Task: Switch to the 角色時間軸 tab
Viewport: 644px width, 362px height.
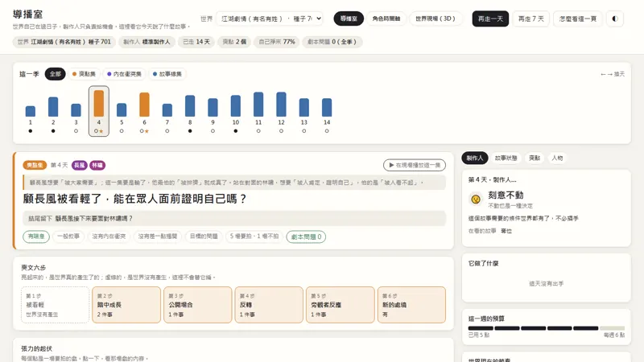Action: coord(386,19)
